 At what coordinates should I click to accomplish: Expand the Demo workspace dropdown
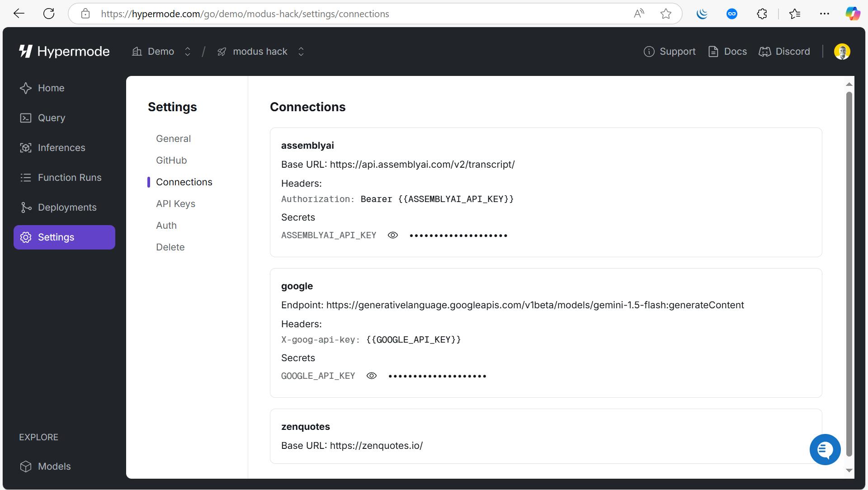(x=186, y=51)
